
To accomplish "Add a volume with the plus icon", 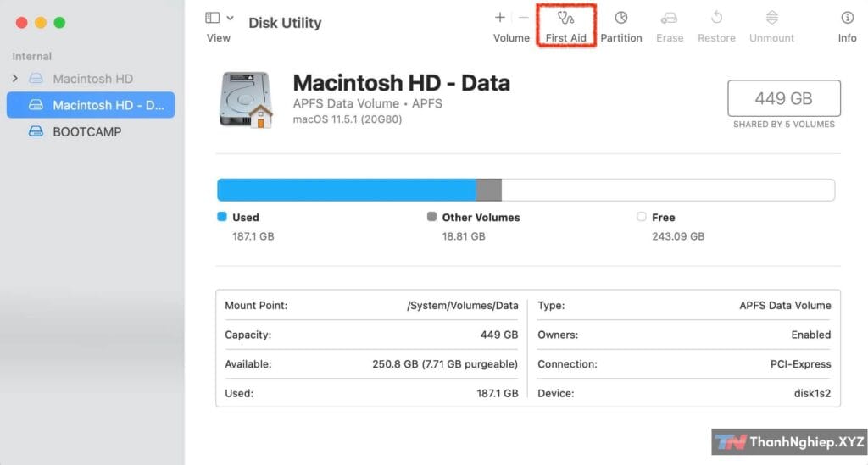I will [500, 18].
